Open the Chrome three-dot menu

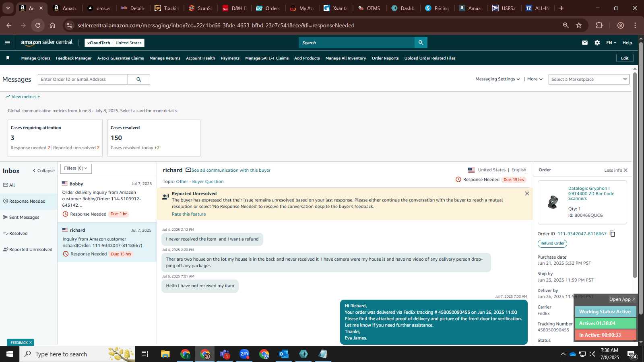pos(635,25)
